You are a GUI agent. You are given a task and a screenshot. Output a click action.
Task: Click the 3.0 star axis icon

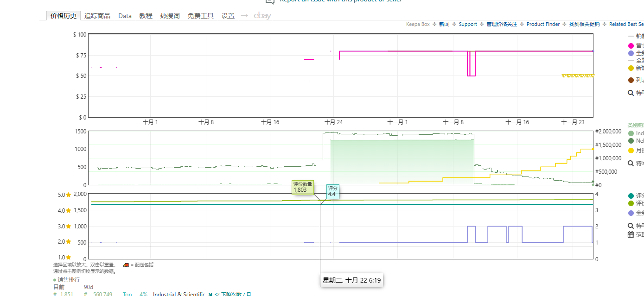click(x=69, y=227)
